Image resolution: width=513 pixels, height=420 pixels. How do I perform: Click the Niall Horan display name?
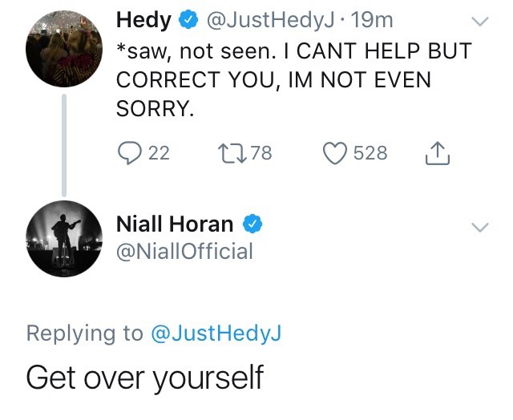176,224
